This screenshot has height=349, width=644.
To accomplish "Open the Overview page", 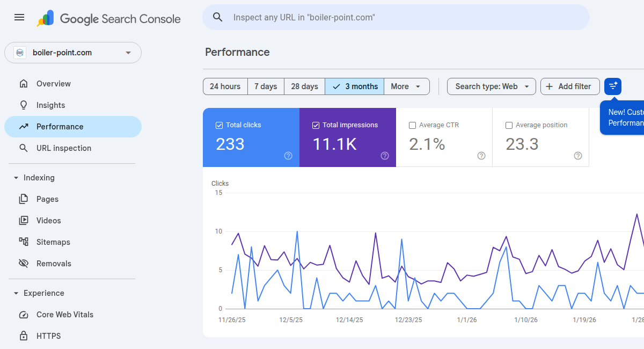I will (x=53, y=84).
